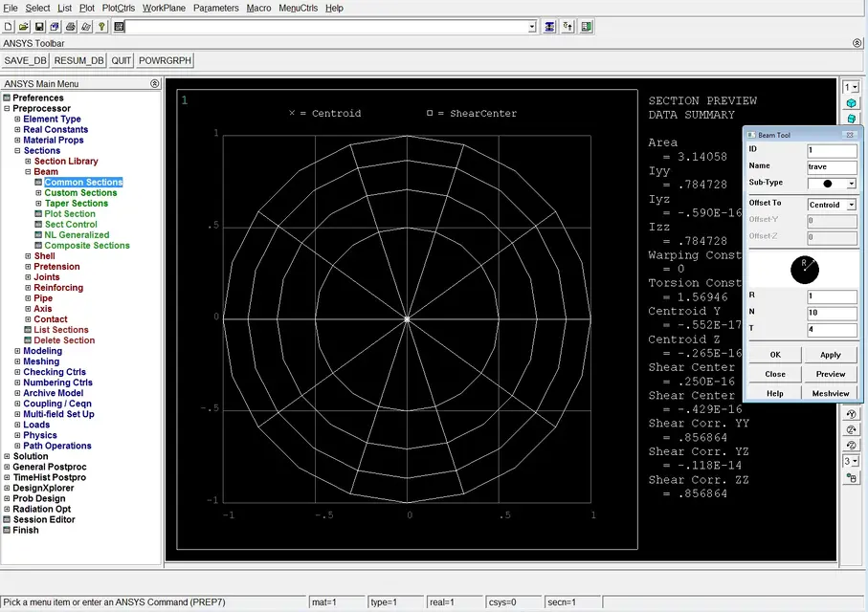Open the PlotCtrls menu

pos(119,8)
